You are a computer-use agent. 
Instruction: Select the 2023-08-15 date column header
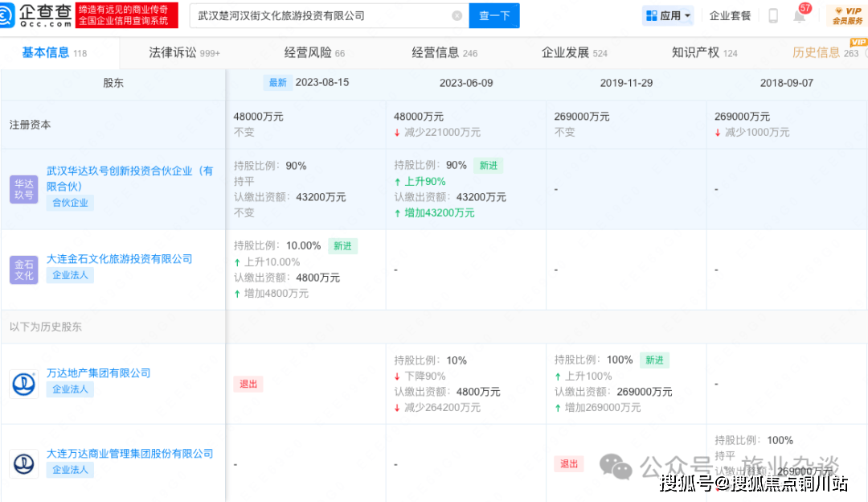[322, 83]
